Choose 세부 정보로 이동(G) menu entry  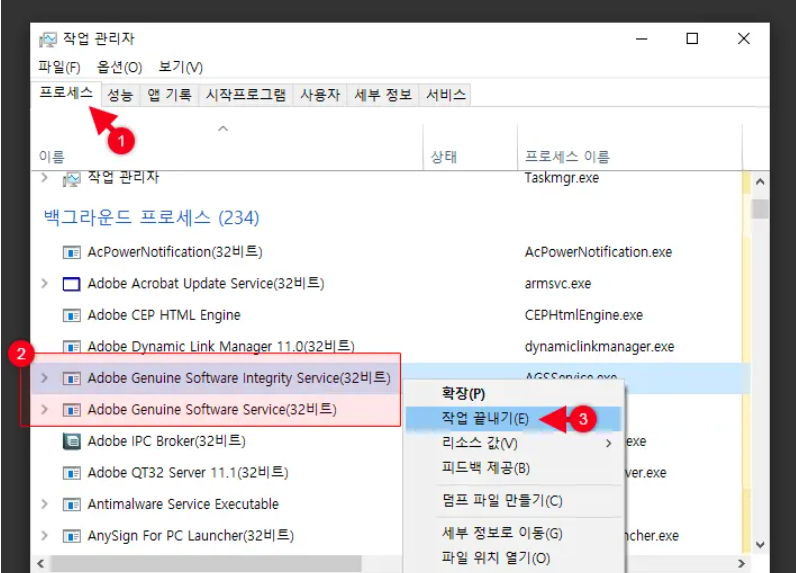[x=514, y=533]
